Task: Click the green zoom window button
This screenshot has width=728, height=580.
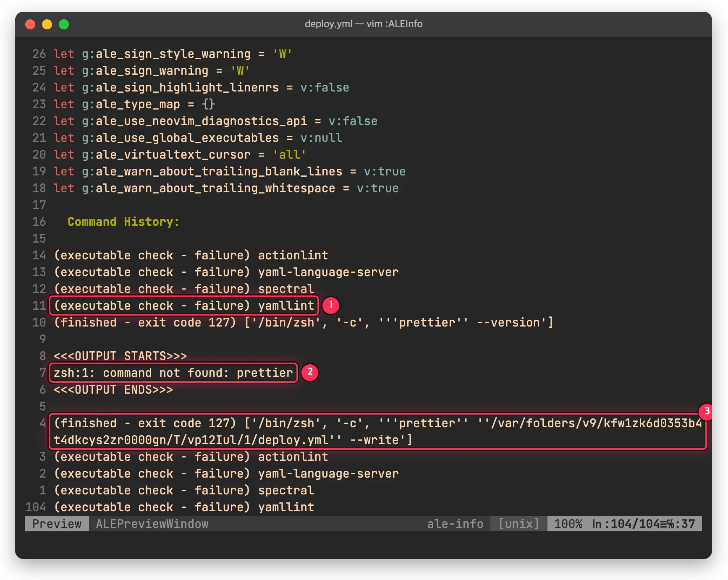Action: tap(64, 24)
